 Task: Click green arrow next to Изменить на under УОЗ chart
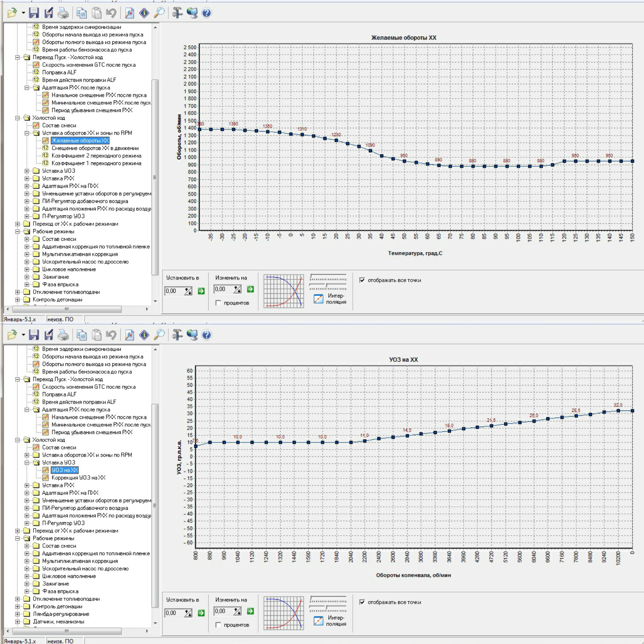[250, 611]
